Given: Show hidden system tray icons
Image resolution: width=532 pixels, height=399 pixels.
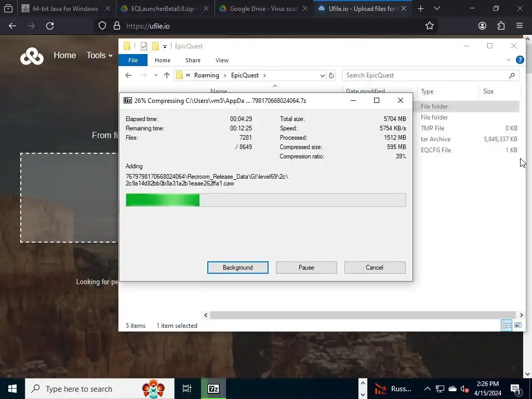Looking at the screenshot, I should click(x=428, y=389).
